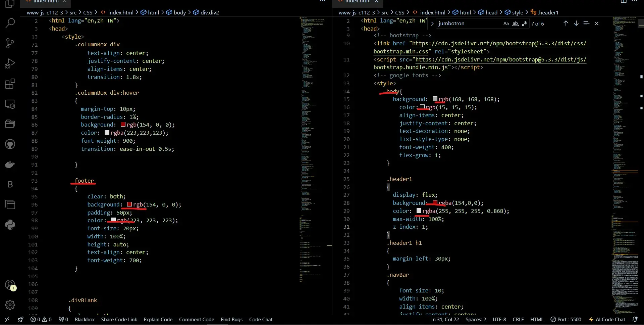Open the Source Control panel

[10, 43]
